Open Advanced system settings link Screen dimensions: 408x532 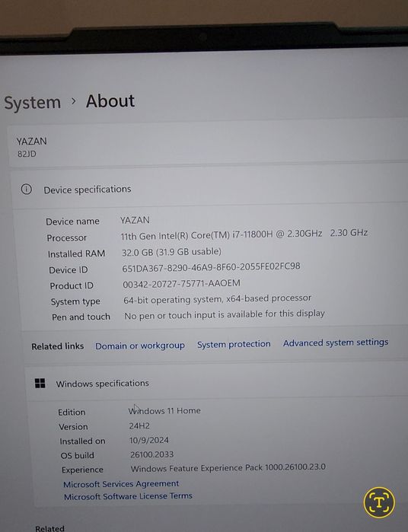click(x=336, y=342)
